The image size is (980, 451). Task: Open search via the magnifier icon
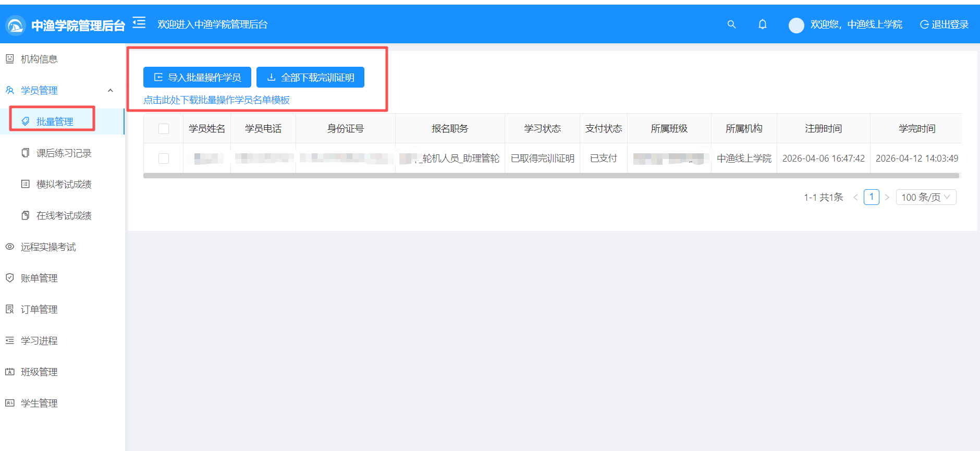[731, 25]
